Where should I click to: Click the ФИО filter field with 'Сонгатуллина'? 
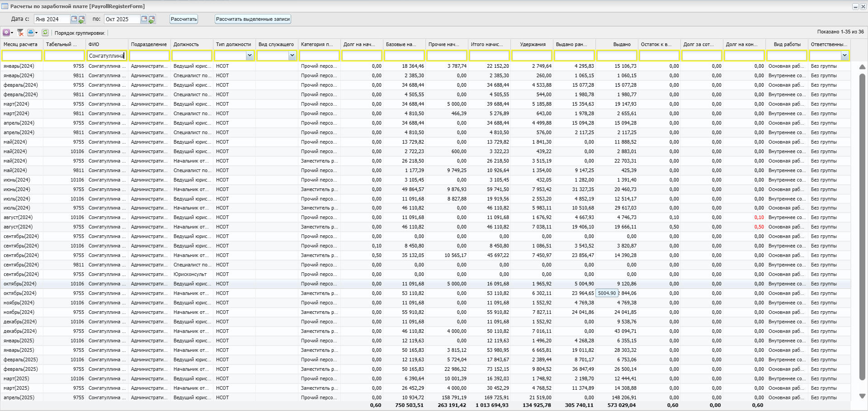[107, 56]
